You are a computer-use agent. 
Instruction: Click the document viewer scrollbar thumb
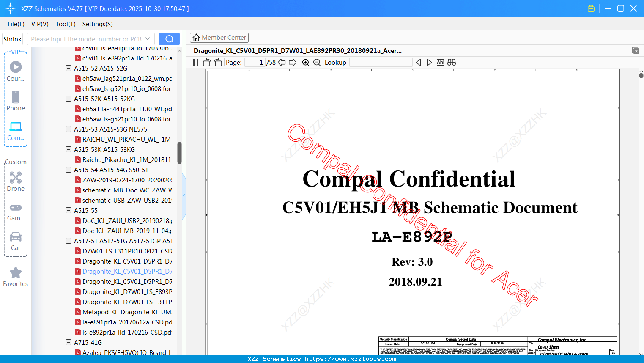click(x=641, y=75)
